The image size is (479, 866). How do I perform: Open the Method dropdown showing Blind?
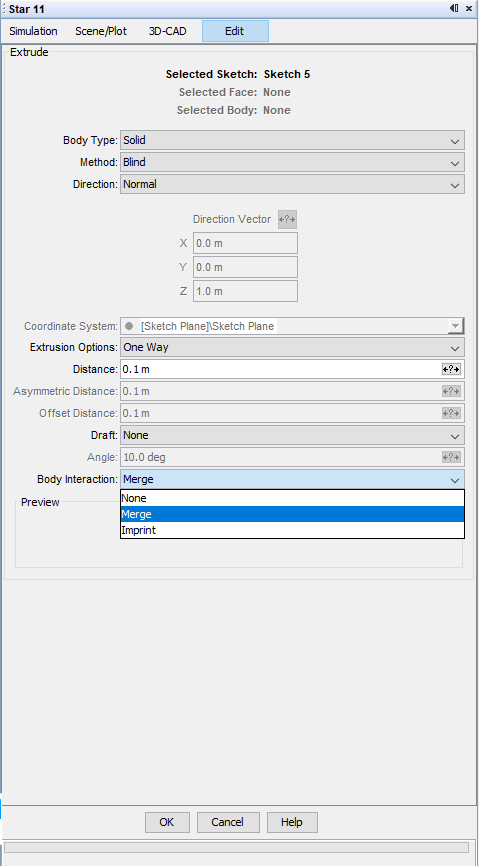(292, 162)
